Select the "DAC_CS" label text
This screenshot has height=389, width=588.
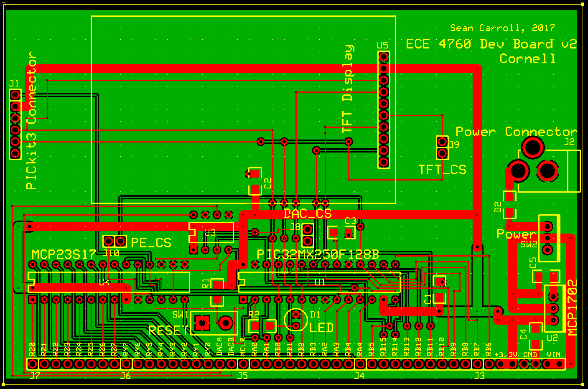tap(308, 214)
